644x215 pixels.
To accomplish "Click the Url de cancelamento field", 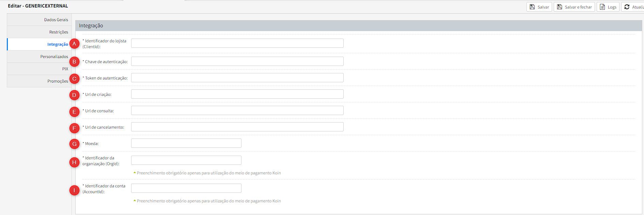I will (x=237, y=127).
